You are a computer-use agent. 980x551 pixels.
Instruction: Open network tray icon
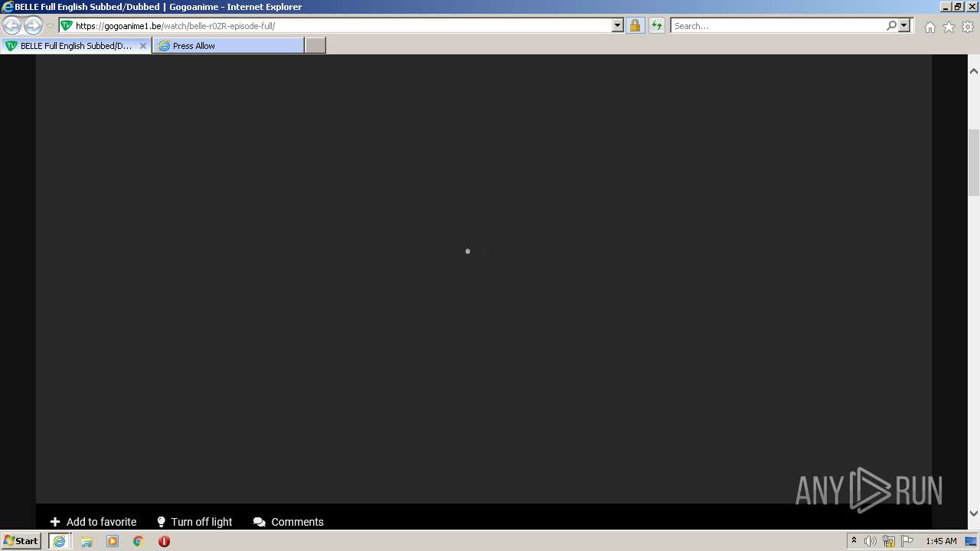pos(889,541)
